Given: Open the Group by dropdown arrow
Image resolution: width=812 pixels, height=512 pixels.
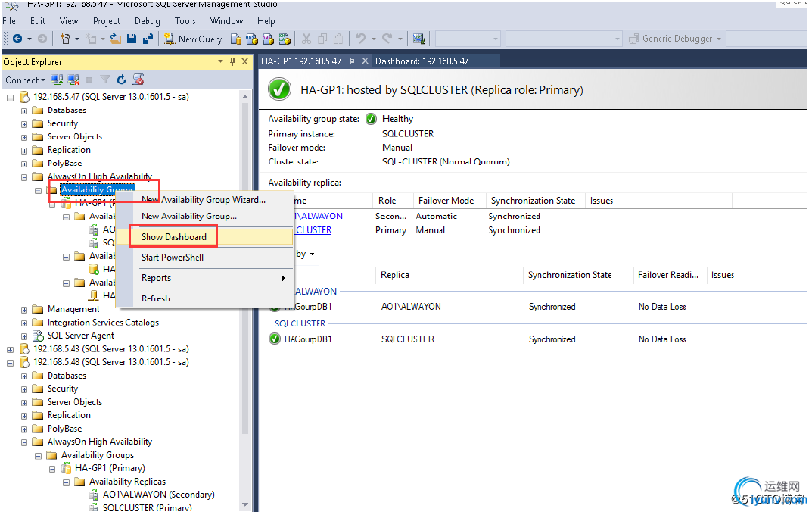Looking at the screenshot, I should 312,254.
